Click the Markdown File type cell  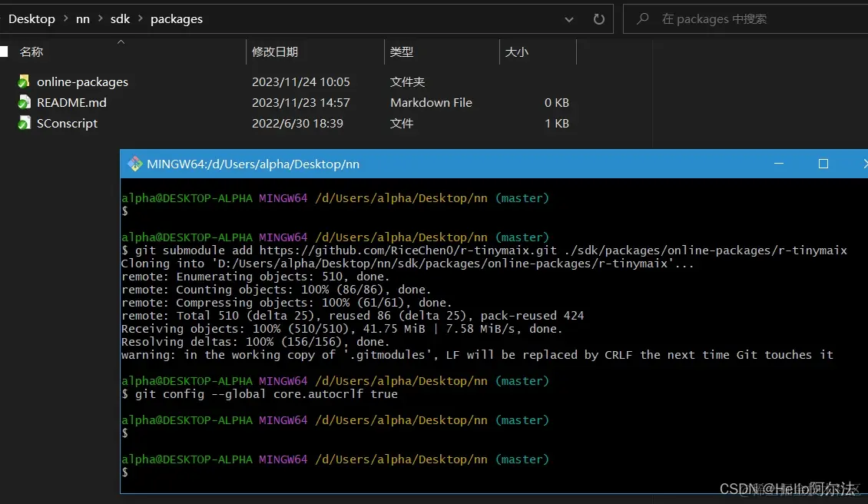tap(431, 102)
